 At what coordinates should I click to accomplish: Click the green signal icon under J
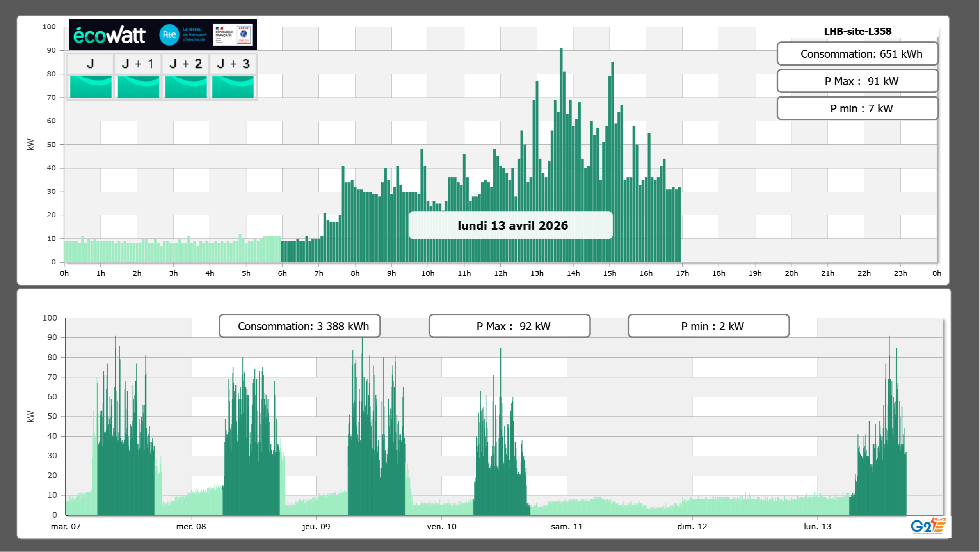pyautogui.click(x=91, y=87)
